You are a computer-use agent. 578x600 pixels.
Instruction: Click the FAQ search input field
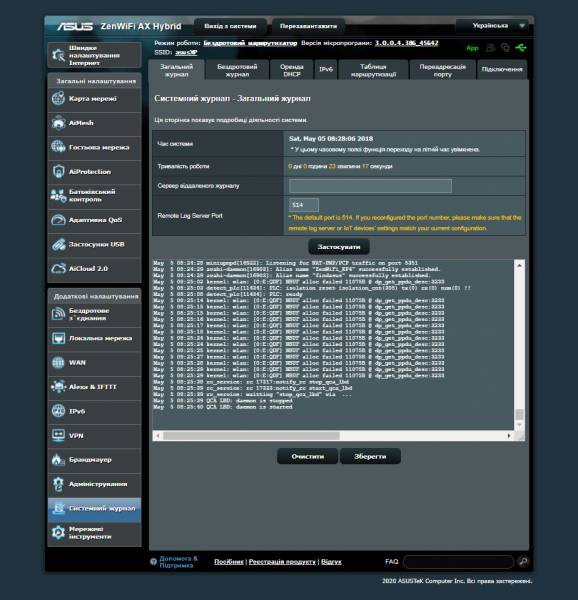pyautogui.click(x=458, y=562)
